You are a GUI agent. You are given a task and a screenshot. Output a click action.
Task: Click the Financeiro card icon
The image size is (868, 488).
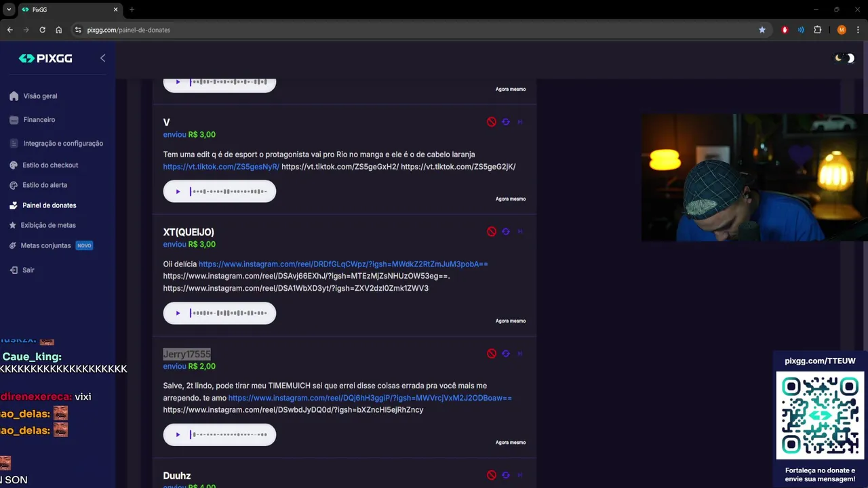14,120
